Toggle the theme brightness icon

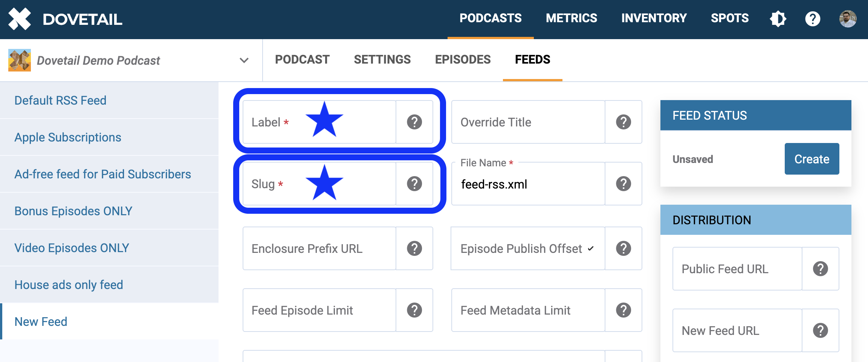(x=778, y=19)
